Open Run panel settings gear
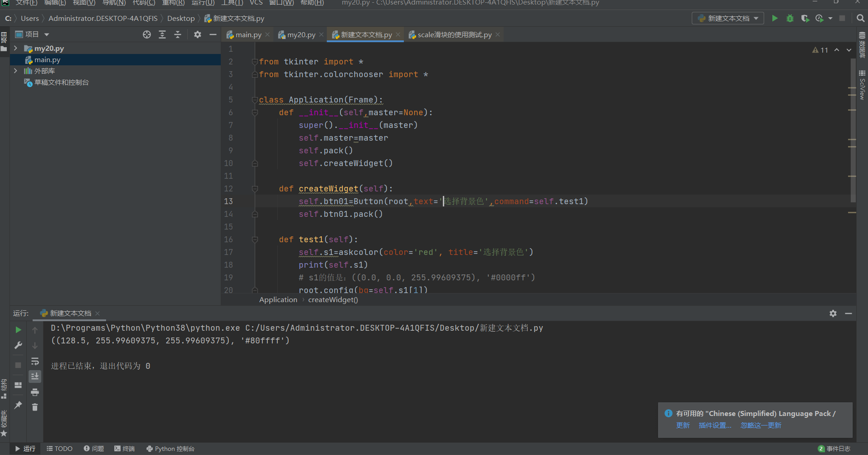This screenshot has height=455, width=868. (x=833, y=313)
